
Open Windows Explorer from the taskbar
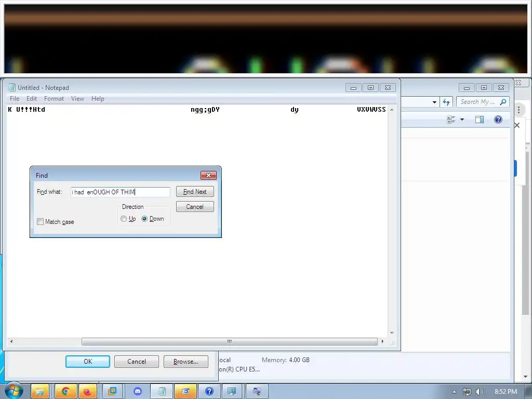(40, 392)
